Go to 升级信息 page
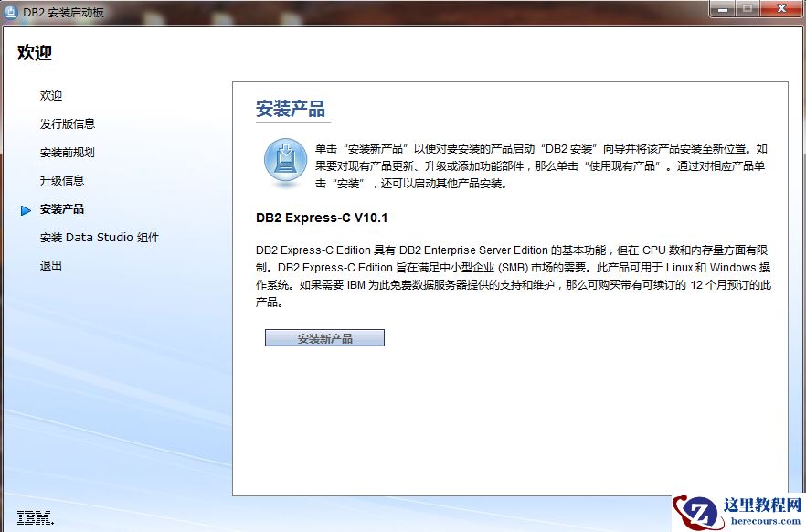The image size is (806, 532). pos(62,180)
